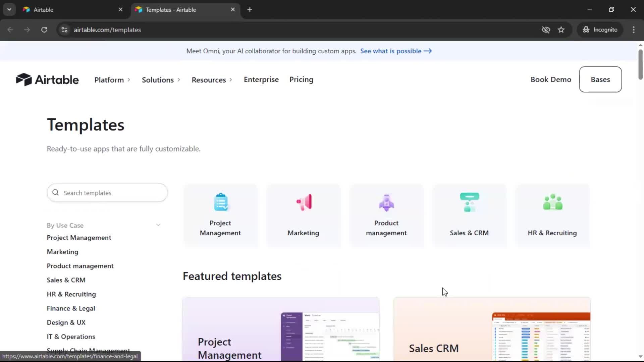Open the Pricing page
Screen dimensions: 644x362
[301, 79]
